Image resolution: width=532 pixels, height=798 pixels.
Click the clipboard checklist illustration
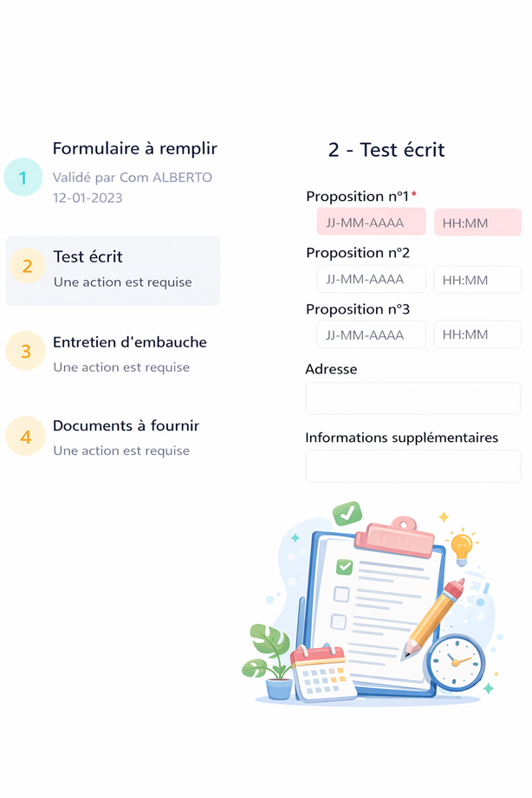[373, 607]
